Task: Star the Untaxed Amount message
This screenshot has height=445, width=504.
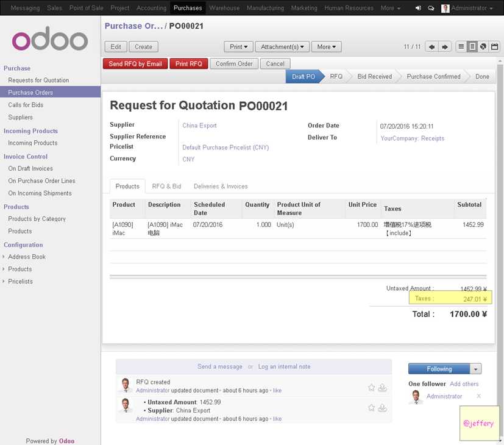Action: 371,408
